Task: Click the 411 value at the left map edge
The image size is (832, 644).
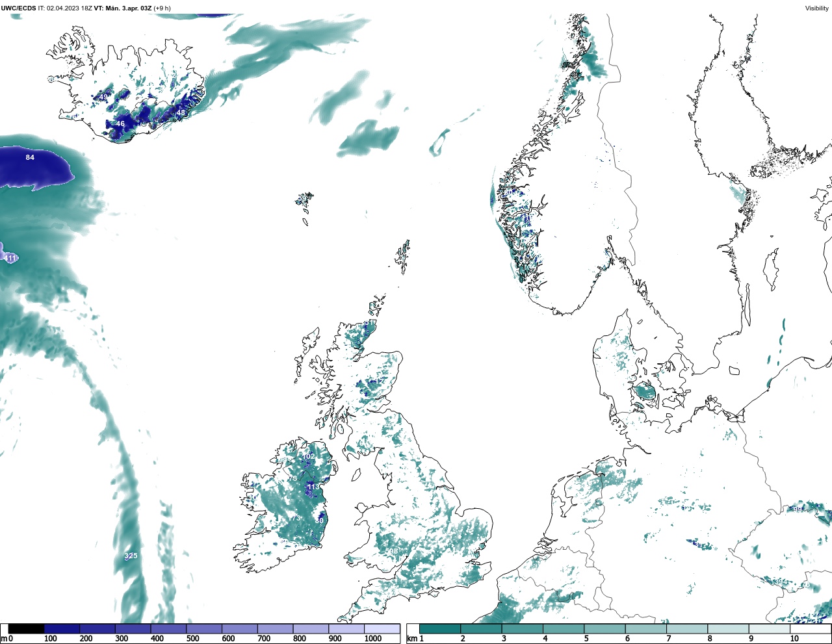Action: click(10, 259)
